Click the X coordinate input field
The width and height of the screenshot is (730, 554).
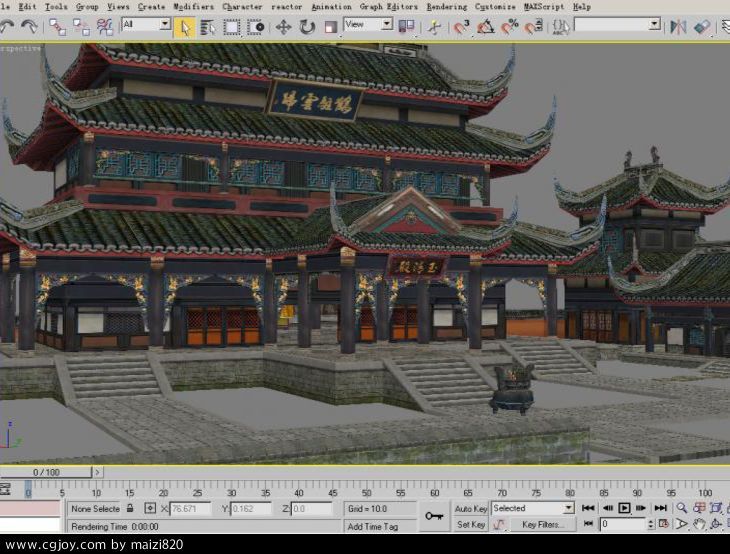click(190, 508)
